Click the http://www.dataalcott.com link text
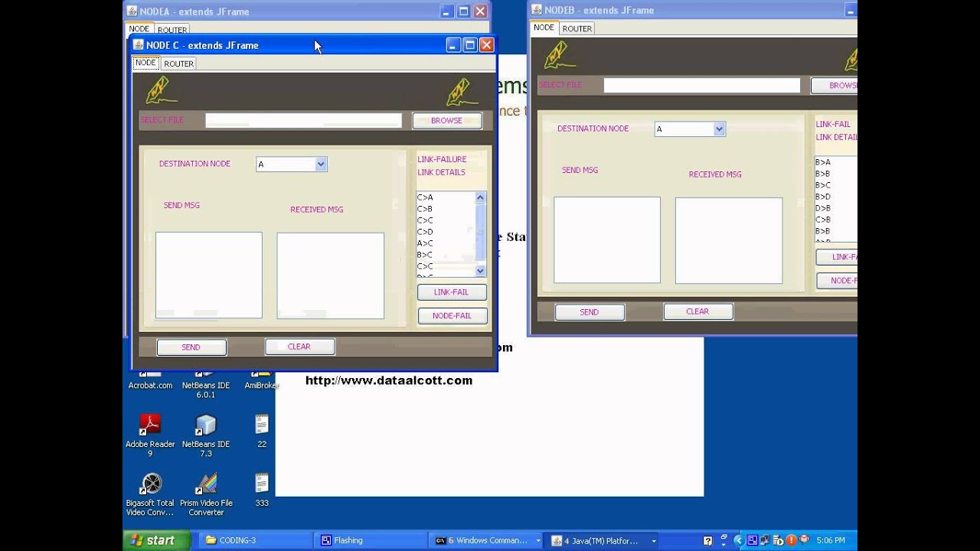This screenshot has height=551, width=980. coord(389,380)
